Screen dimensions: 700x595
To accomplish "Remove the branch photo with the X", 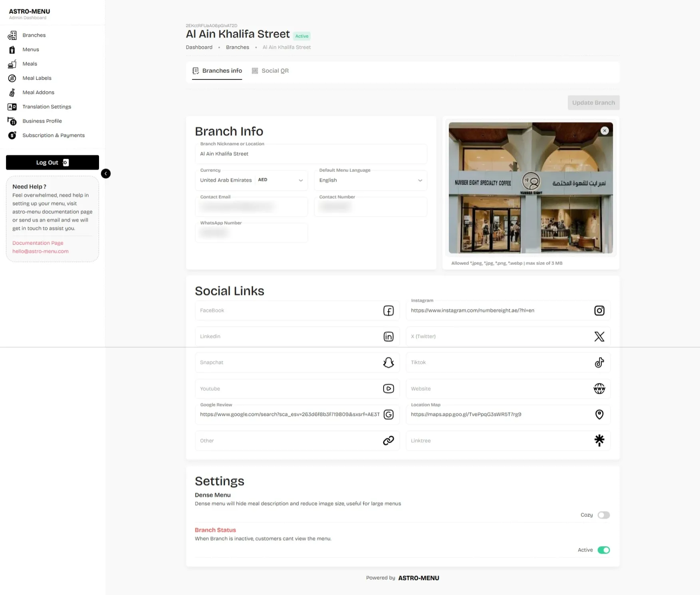I will 605,130.
